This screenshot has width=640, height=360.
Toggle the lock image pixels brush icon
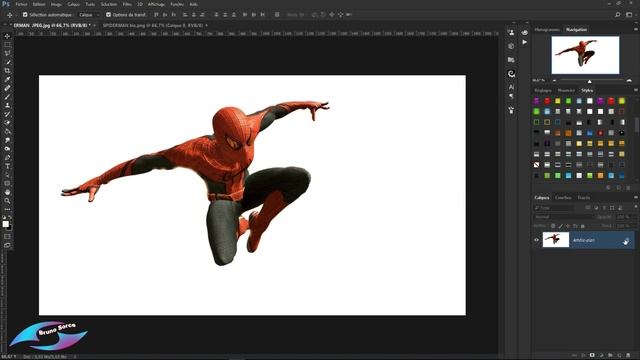coord(560,226)
